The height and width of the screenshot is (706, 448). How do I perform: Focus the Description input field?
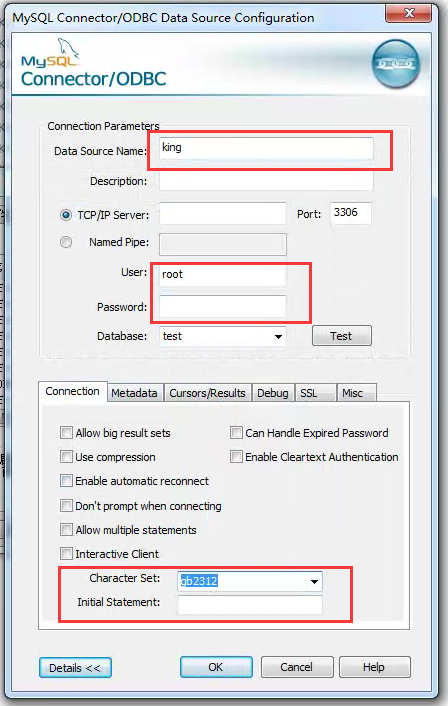pos(266,181)
